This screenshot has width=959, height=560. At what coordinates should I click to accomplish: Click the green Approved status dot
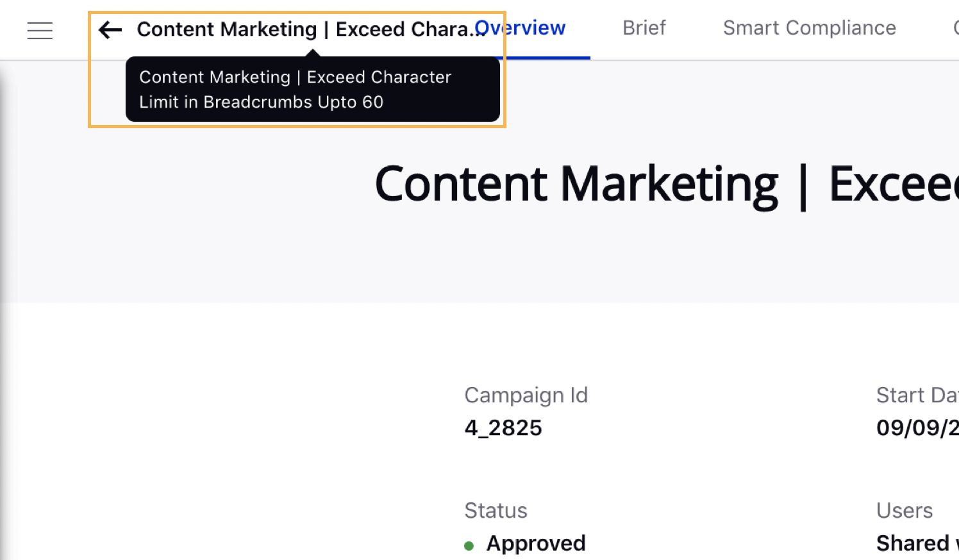[469, 546]
